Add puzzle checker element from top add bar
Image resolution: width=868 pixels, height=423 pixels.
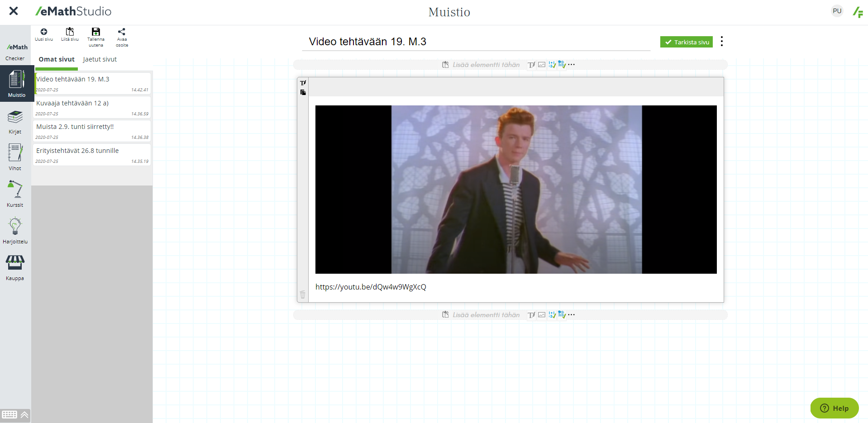[x=562, y=64]
